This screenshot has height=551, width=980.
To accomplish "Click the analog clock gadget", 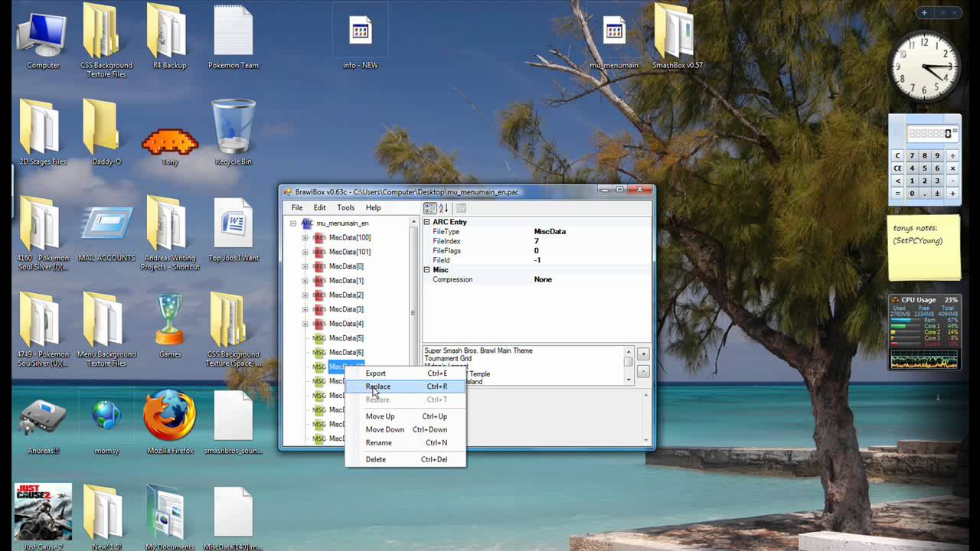I will [x=926, y=67].
